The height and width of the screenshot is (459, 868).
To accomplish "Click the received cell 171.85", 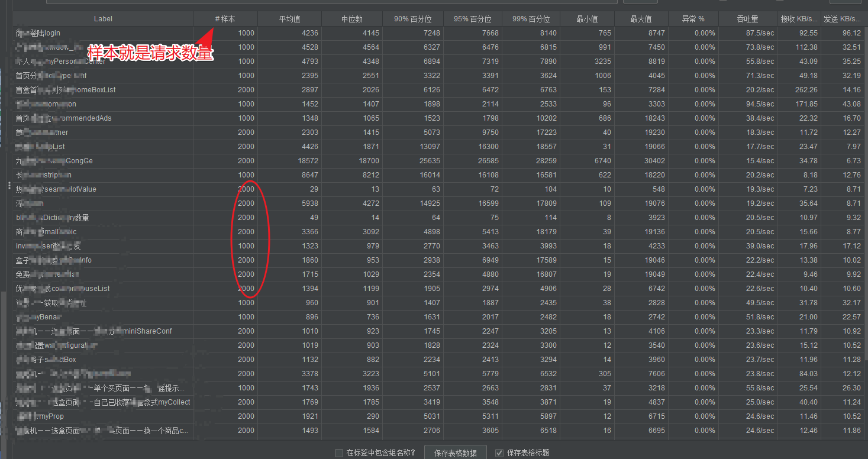I will click(x=806, y=104).
